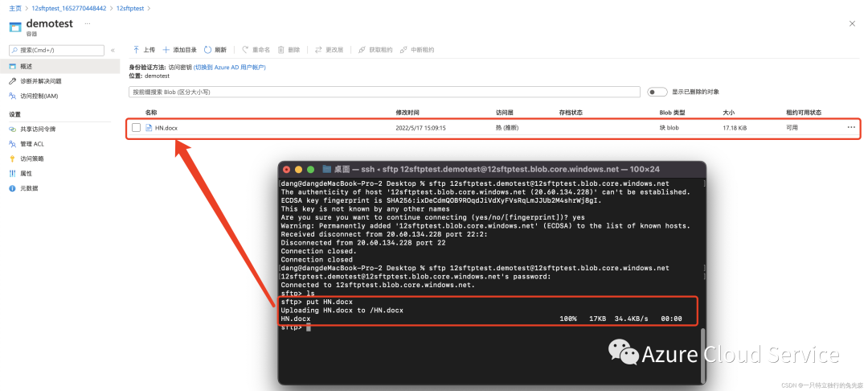Click the plus icon beside 添加目录
Image resolution: width=868 pixels, height=391 pixels.
(166, 50)
